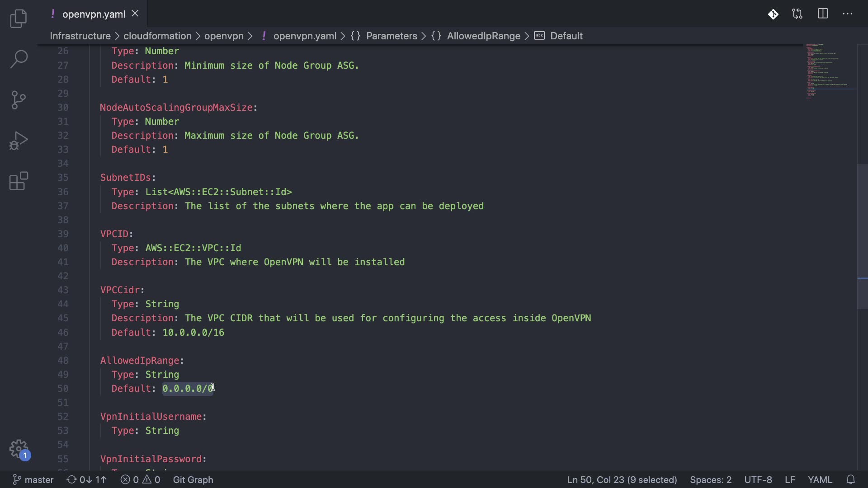Image resolution: width=868 pixels, height=488 pixels.
Task: Open the Extensions view
Action: 19,181
